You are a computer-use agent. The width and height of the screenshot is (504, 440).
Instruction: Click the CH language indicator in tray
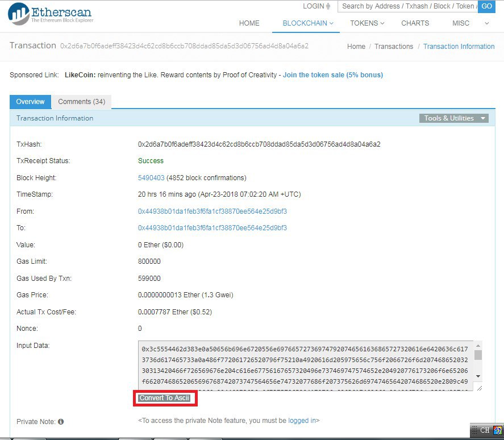(485, 430)
